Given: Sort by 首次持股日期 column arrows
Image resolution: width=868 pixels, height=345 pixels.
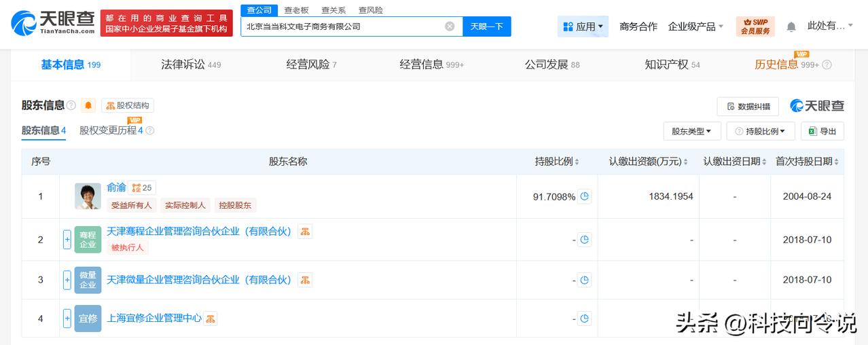Looking at the screenshot, I should point(836,162).
